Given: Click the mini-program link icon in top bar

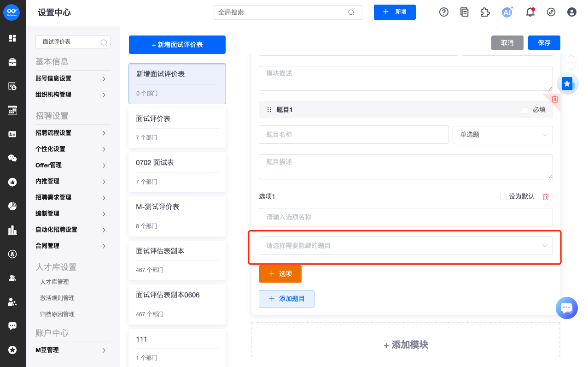Looking at the screenshot, I should click(551, 12).
